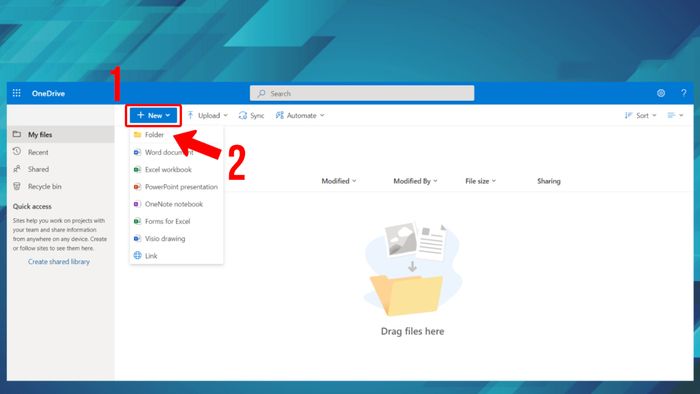Click the Forms for Excel icon
Viewport: 700px width, 394px height.
pyautogui.click(x=138, y=221)
